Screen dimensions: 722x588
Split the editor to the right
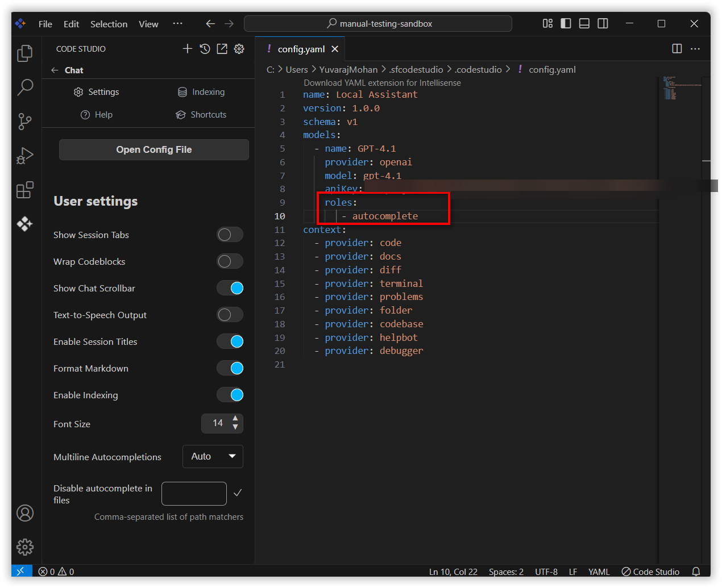[677, 49]
